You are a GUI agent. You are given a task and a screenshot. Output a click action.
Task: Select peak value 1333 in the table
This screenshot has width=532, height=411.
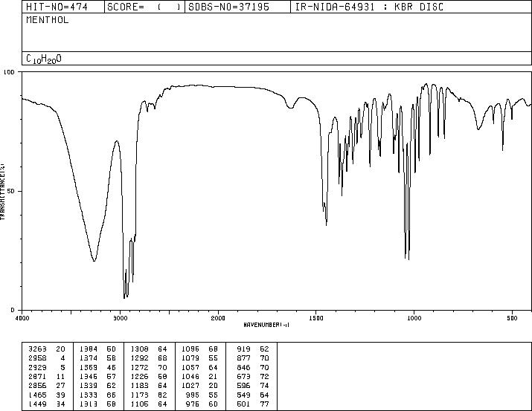89,395
